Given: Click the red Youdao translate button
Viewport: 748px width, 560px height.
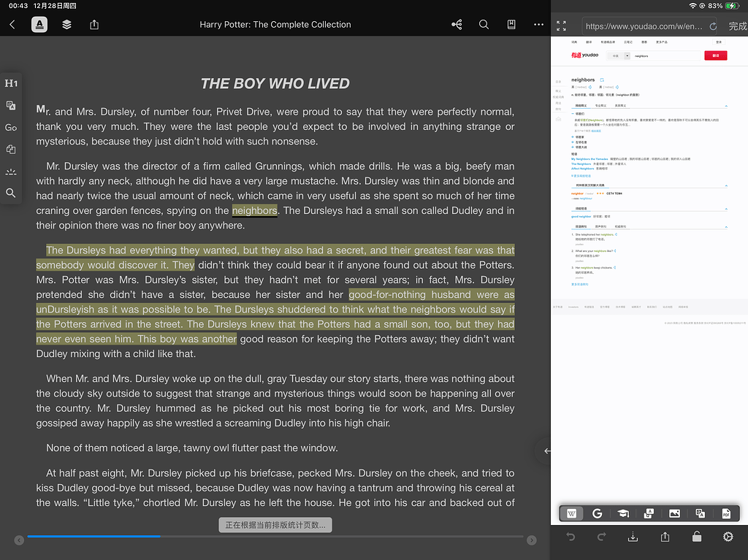Looking at the screenshot, I should (715, 55).
